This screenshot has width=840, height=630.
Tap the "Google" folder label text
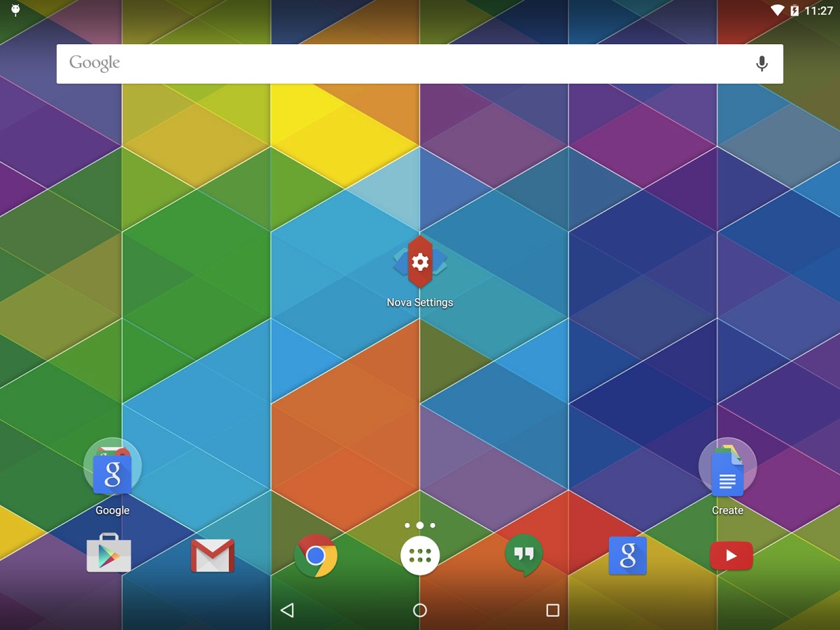tap(113, 510)
